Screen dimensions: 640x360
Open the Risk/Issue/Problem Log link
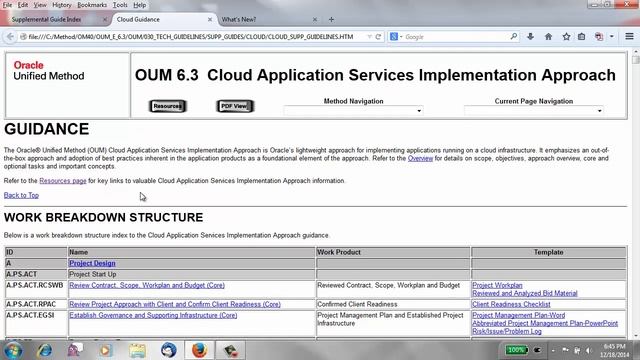pos(507,331)
